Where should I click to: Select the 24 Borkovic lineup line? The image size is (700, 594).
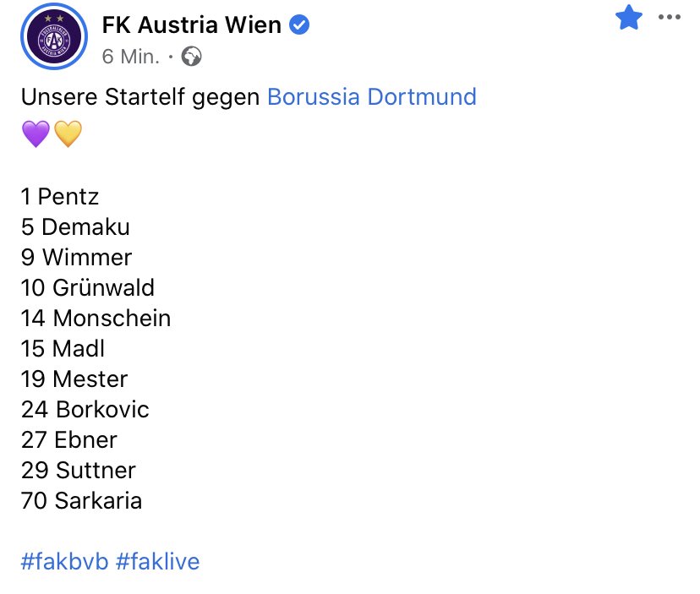[85, 409]
